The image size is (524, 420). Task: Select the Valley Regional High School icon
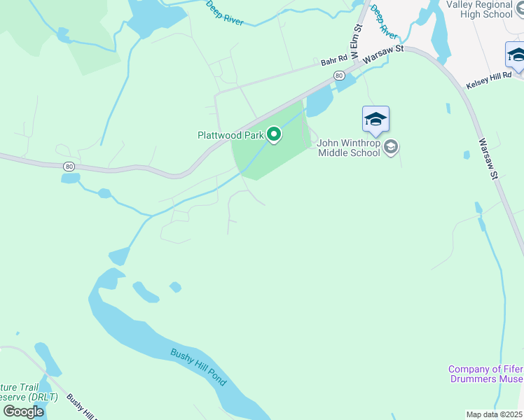point(520,9)
